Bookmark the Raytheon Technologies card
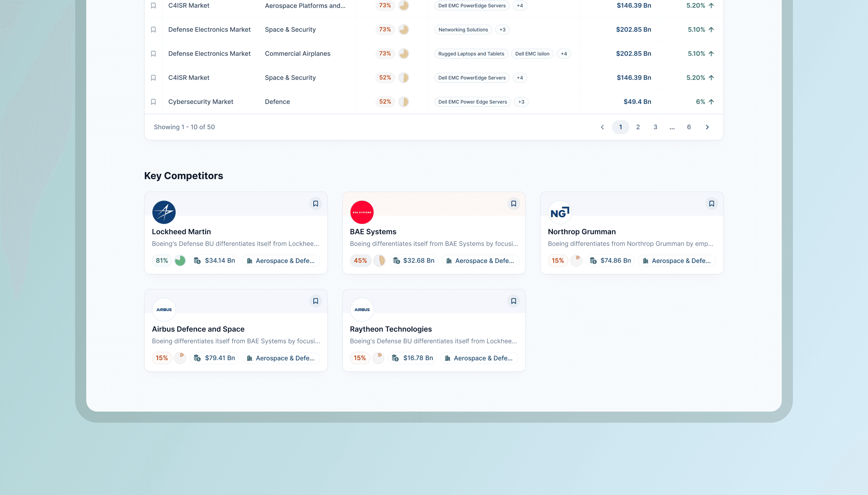868x495 pixels. click(x=513, y=301)
